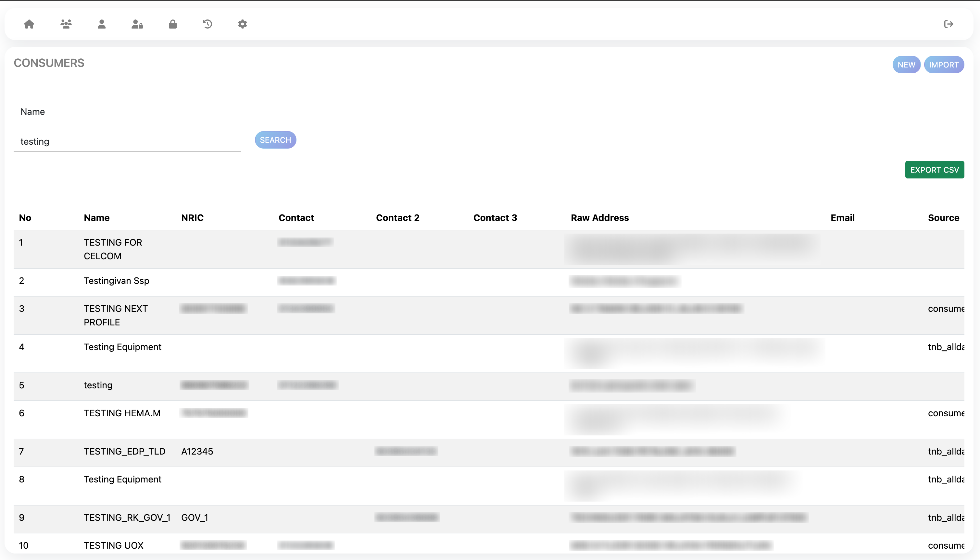The image size is (980, 560).
Task: Click the Email column header
Action: 843,218
